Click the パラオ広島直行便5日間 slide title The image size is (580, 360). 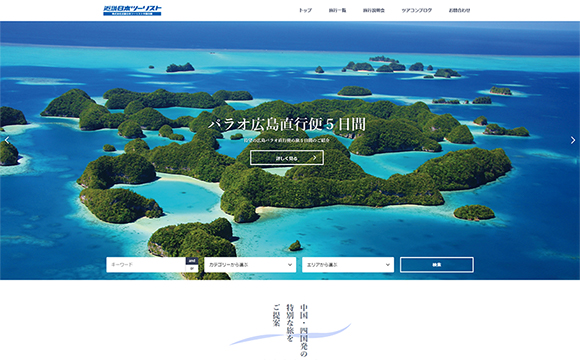tap(287, 124)
